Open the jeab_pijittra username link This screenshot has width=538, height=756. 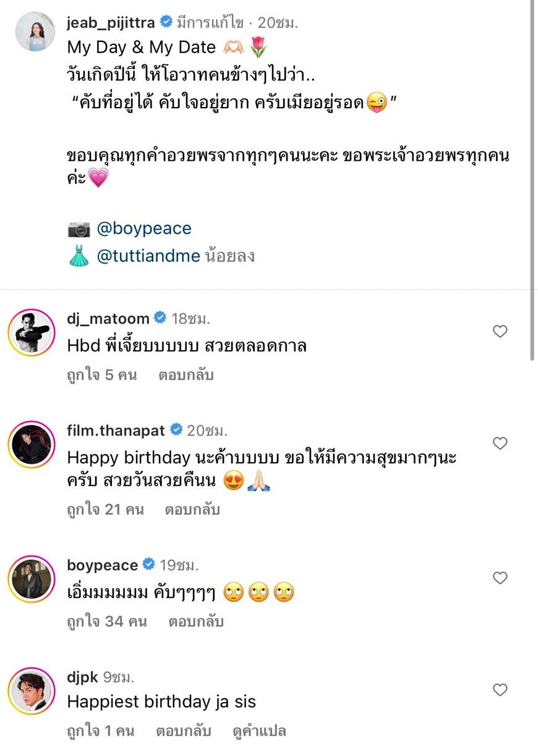111,23
